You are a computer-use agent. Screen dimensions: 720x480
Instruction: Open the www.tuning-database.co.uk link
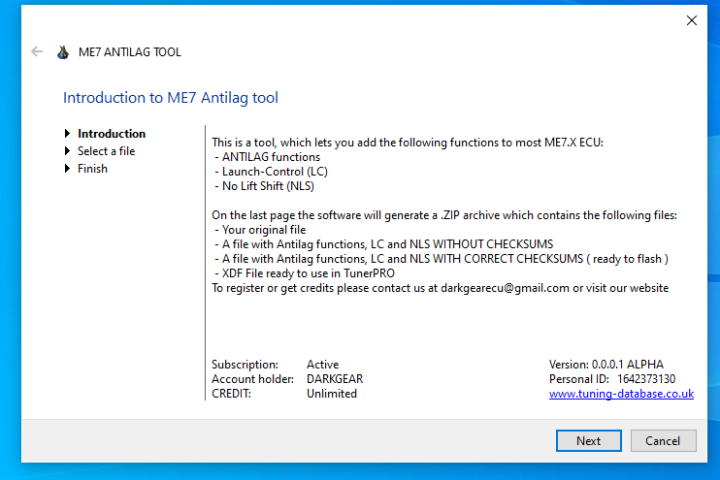click(x=621, y=394)
